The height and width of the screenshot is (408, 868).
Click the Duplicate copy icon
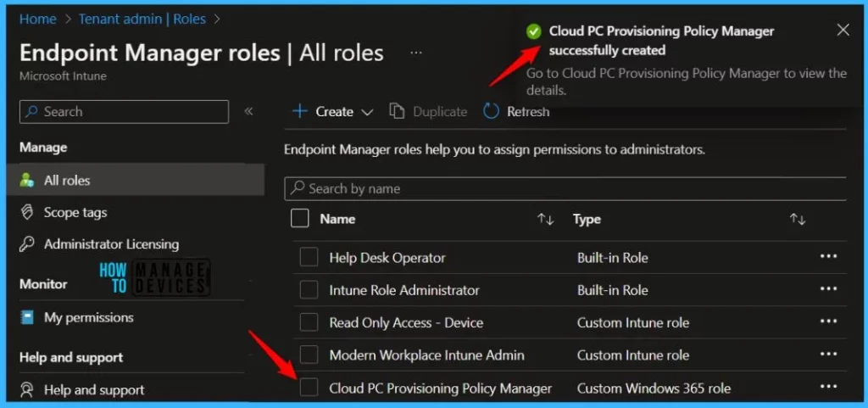(x=397, y=111)
